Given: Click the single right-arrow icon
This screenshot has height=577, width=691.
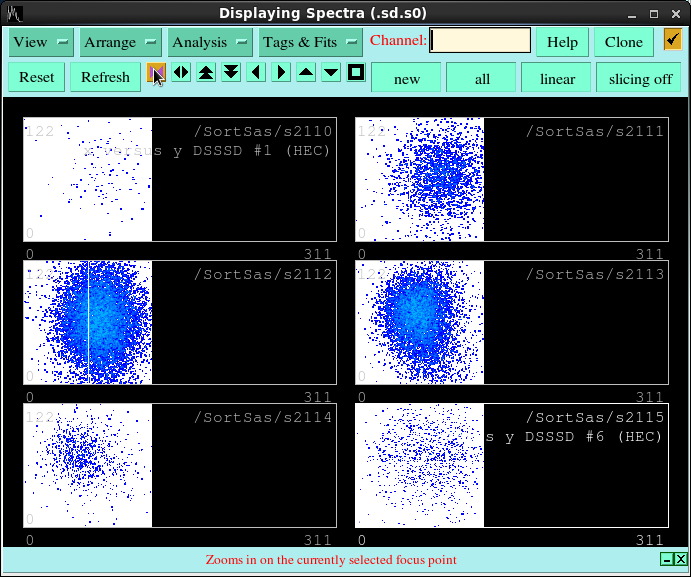Looking at the screenshot, I should coord(281,72).
